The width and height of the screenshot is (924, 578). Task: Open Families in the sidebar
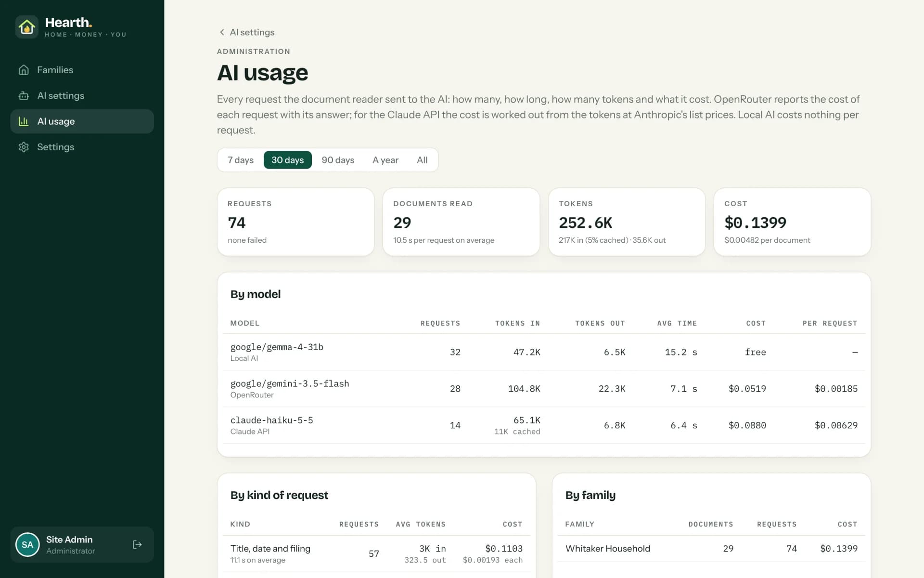pyautogui.click(x=82, y=70)
